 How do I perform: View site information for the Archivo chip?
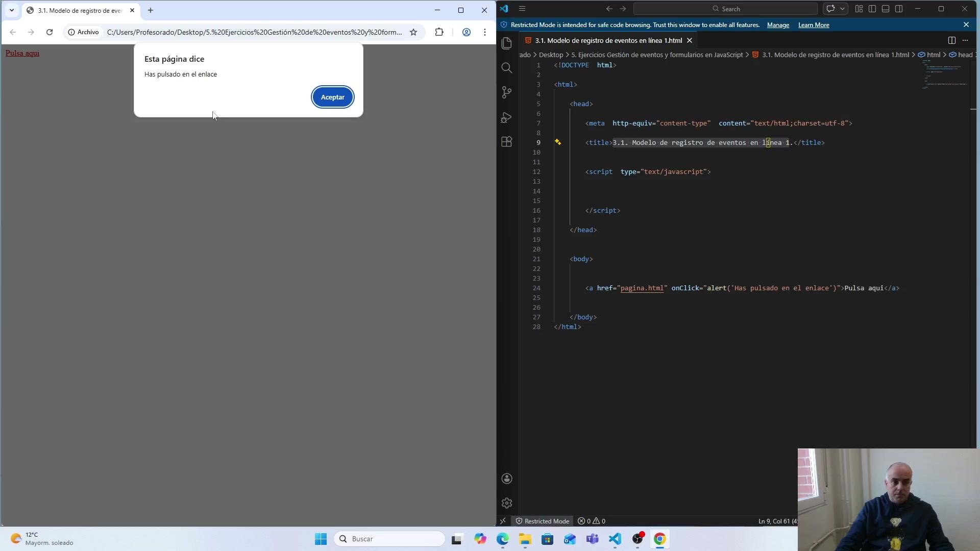point(84,32)
